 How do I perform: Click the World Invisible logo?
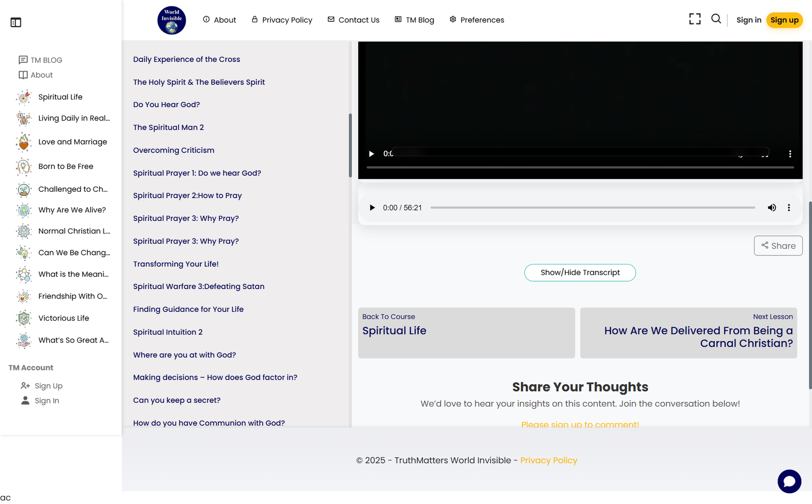tap(172, 20)
